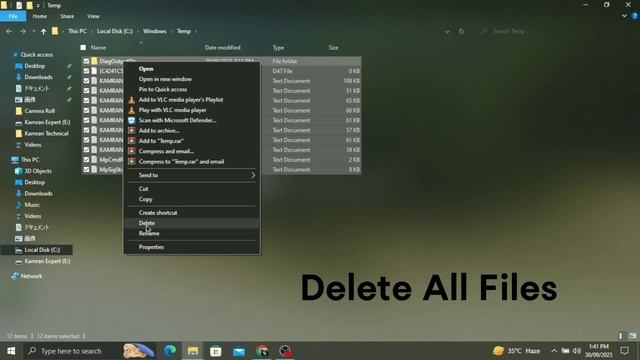This screenshot has width=640, height=360.
Task: Open recent locations dropdown arrow
Action: [34, 31]
